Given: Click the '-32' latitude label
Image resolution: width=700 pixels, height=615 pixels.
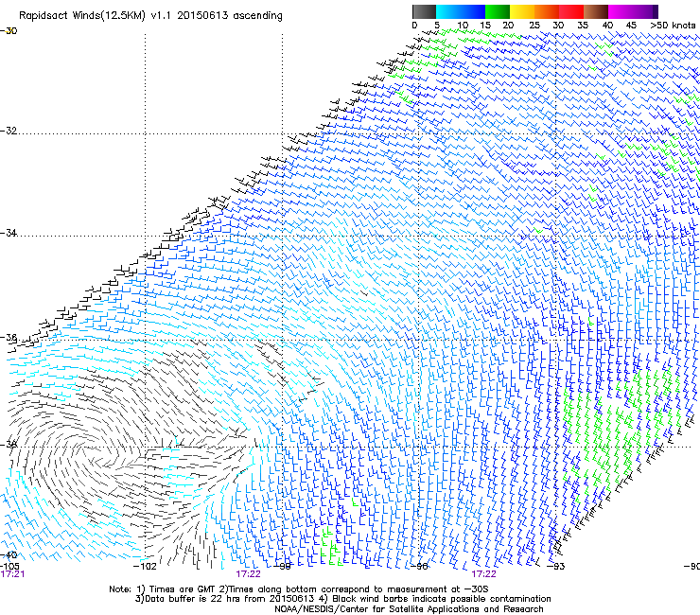Looking at the screenshot, I should coord(9,131).
